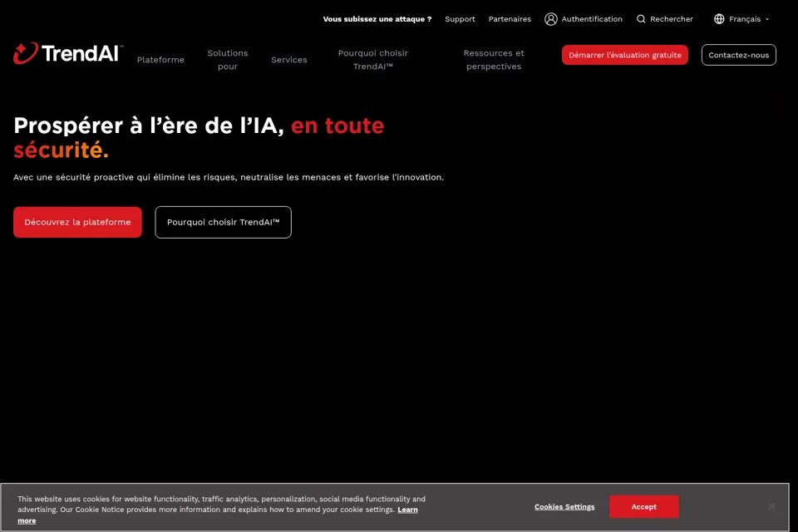Click the TrendAI logo
The width and height of the screenshot is (798, 532).
[68, 53]
